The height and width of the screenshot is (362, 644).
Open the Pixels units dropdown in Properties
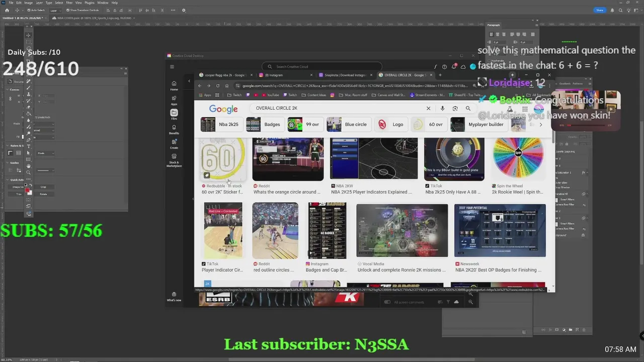point(45,153)
